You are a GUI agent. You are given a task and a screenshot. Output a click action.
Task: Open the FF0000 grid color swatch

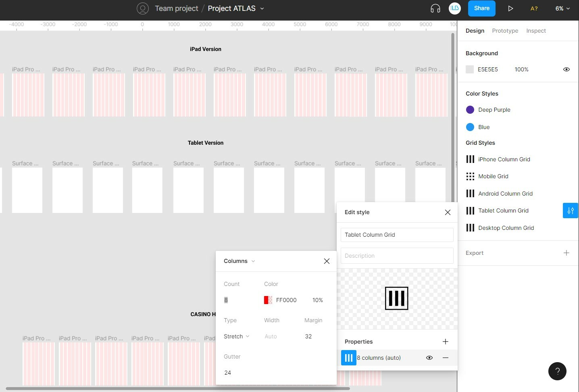coord(268,300)
